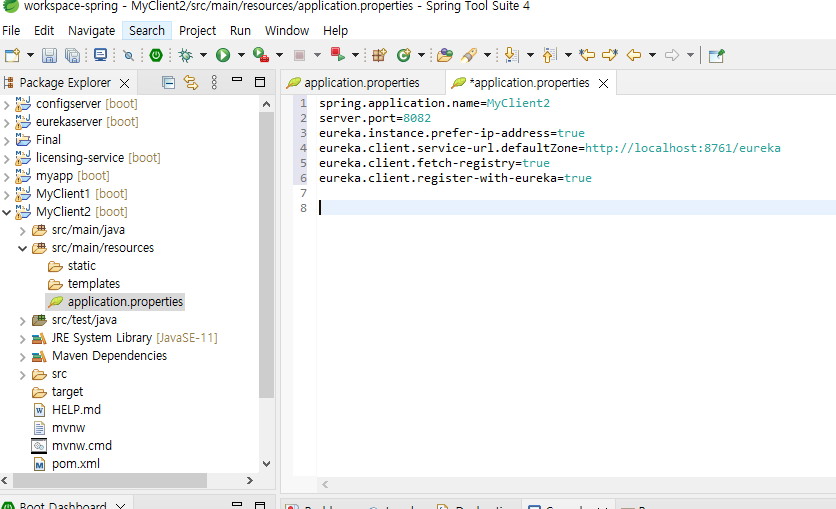836x509 pixels.
Task: Open the Search flashlight dropdown arrow
Action: click(487, 55)
